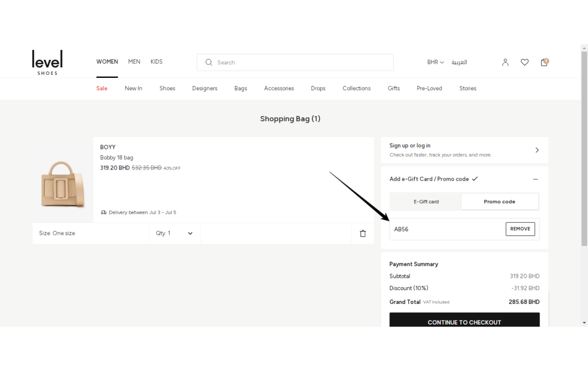The image size is (588, 371).
Task: Open the Bags menu
Action: coord(241,89)
